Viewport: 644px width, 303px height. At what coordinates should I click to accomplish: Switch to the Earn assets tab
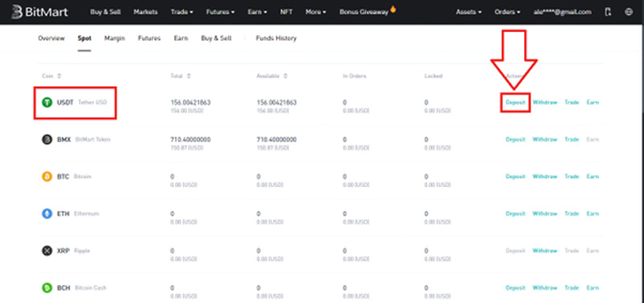(180, 38)
